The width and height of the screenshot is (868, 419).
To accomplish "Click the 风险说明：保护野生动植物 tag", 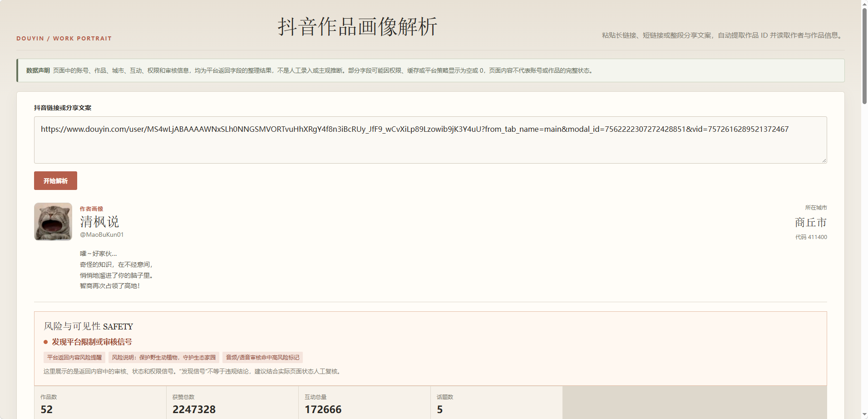I will (x=164, y=358).
